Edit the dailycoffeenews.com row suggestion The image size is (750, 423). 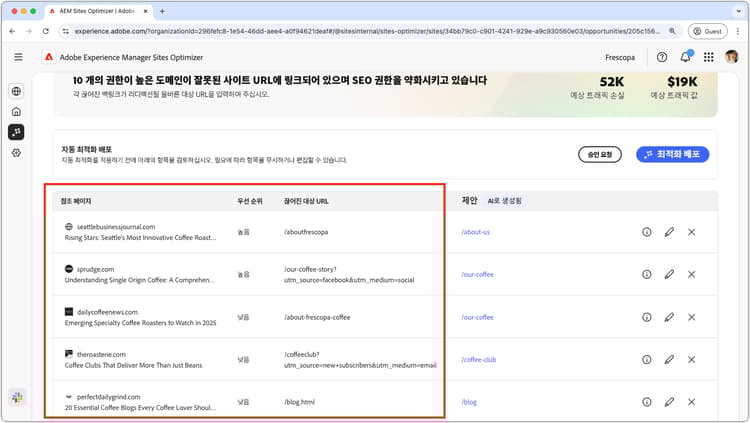(x=669, y=317)
